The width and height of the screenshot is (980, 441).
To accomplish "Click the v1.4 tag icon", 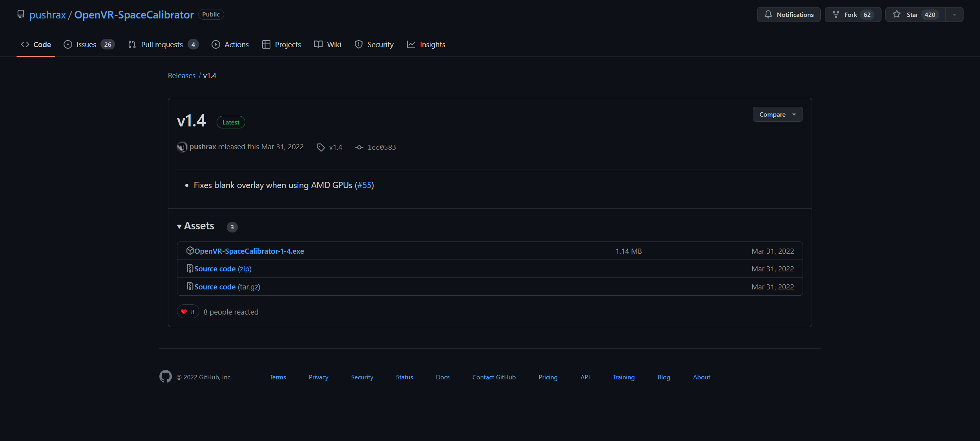I will pos(321,147).
